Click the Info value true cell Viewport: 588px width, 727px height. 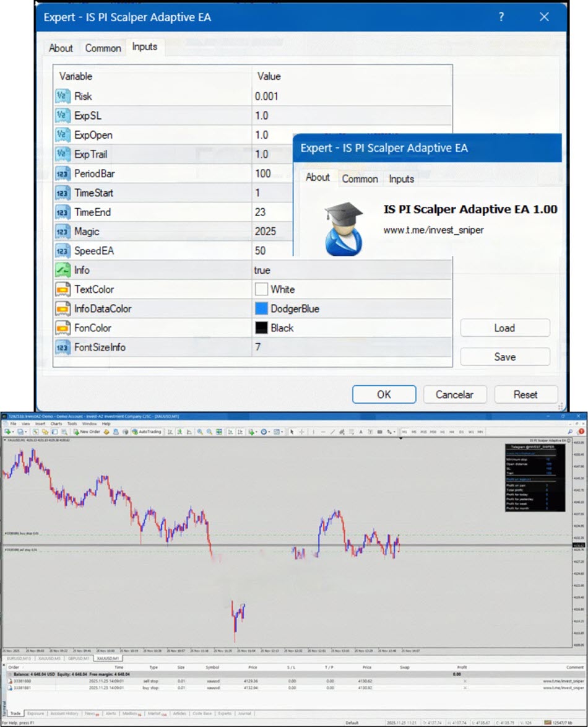[x=352, y=270]
